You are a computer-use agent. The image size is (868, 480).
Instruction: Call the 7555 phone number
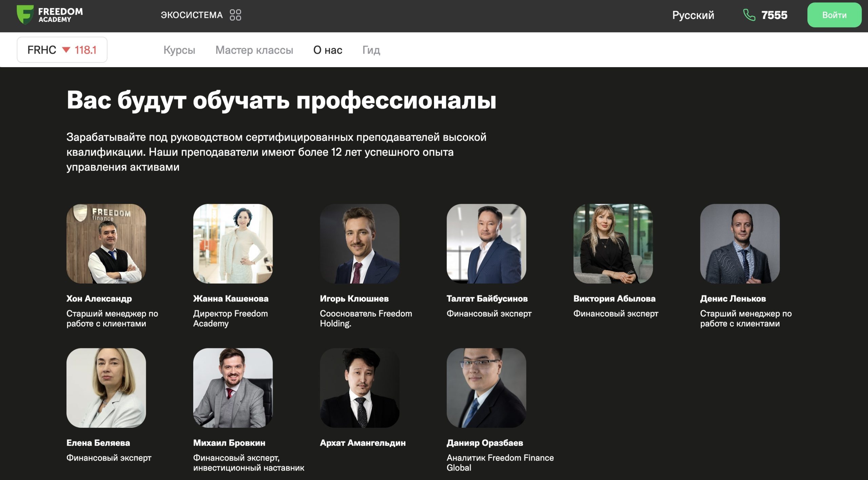click(x=774, y=15)
